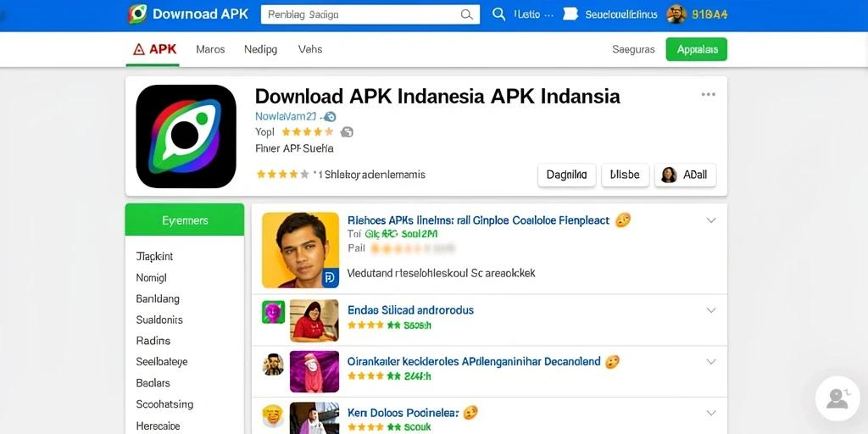The width and height of the screenshot is (868, 434).
Task: Click the woman-in-red thumbnail of Endas Silicad
Action: tap(314, 320)
